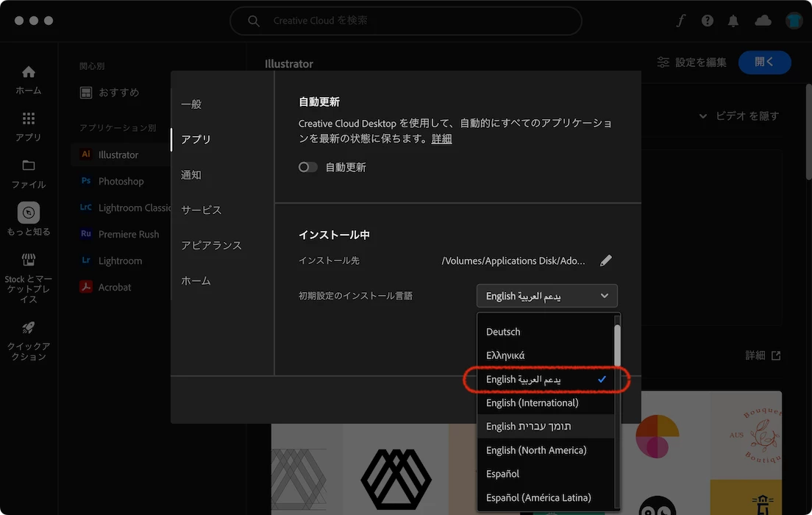Select Lightroom Lr icon in app list
The image size is (812, 515).
click(x=86, y=260)
